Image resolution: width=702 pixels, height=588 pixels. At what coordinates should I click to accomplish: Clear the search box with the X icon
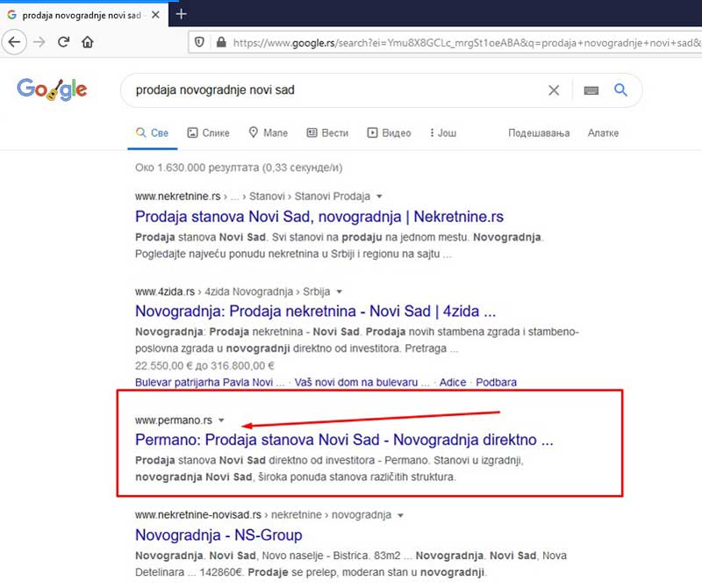(554, 90)
